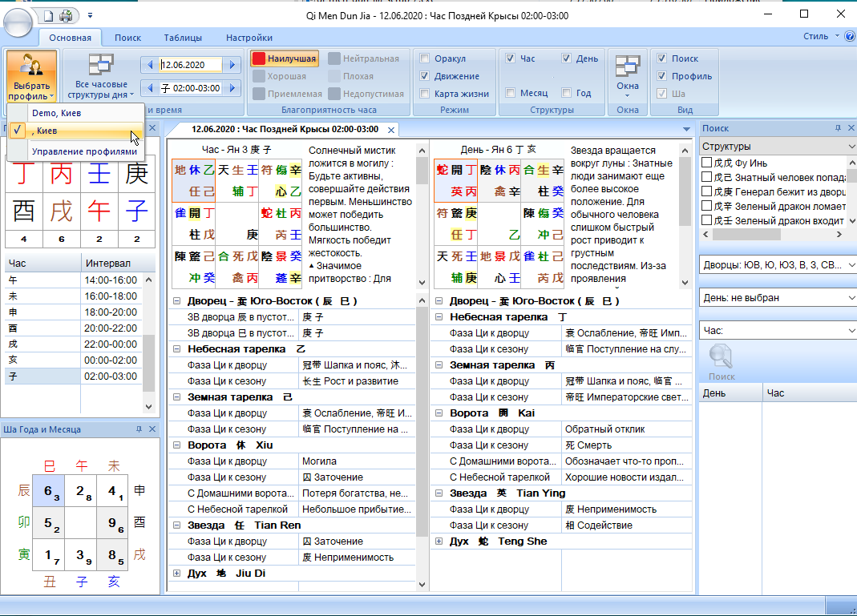Uncheck the Час structure checkbox

(511, 58)
